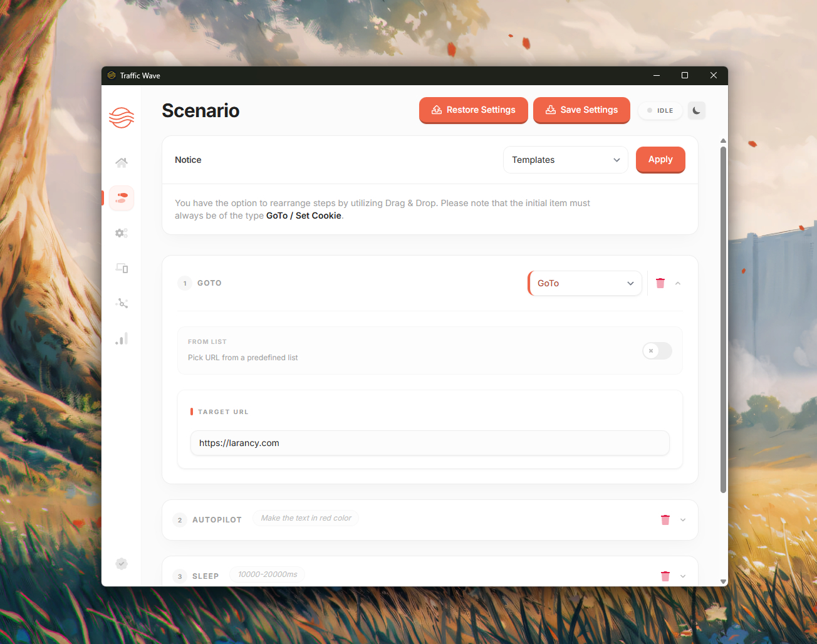Expand the Autopilot step

tap(683, 520)
